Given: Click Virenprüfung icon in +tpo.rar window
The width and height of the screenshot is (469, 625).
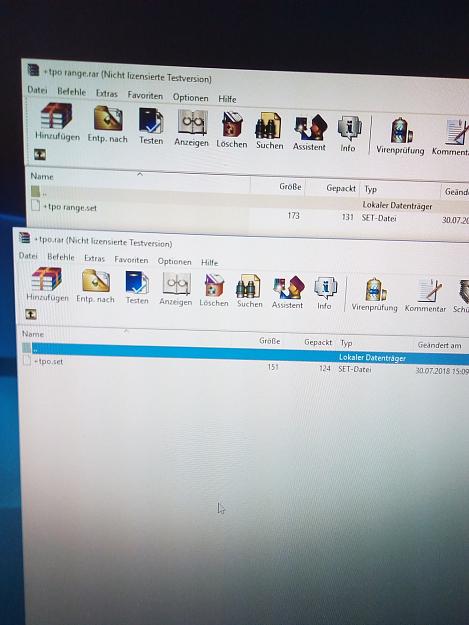Looking at the screenshot, I should click(x=375, y=291).
